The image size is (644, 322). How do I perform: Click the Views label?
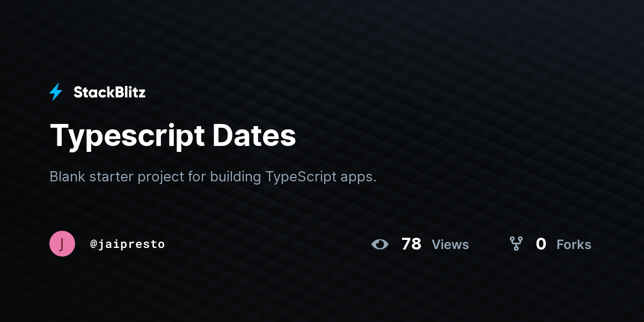450,245
